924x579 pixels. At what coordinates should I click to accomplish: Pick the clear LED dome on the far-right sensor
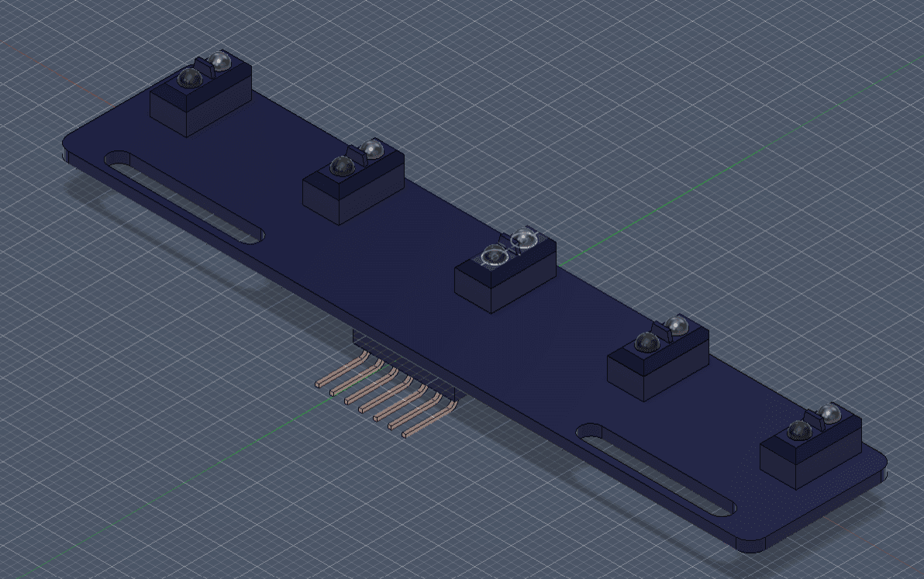[x=829, y=413]
